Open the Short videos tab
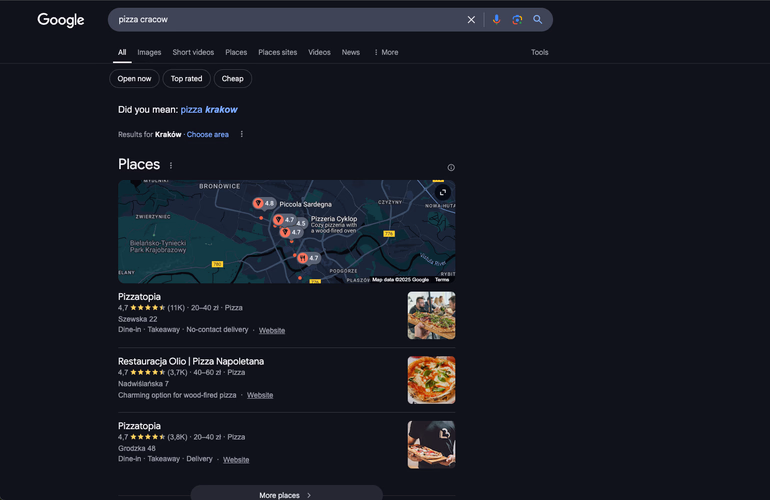The width and height of the screenshot is (770, 500). 193,52
